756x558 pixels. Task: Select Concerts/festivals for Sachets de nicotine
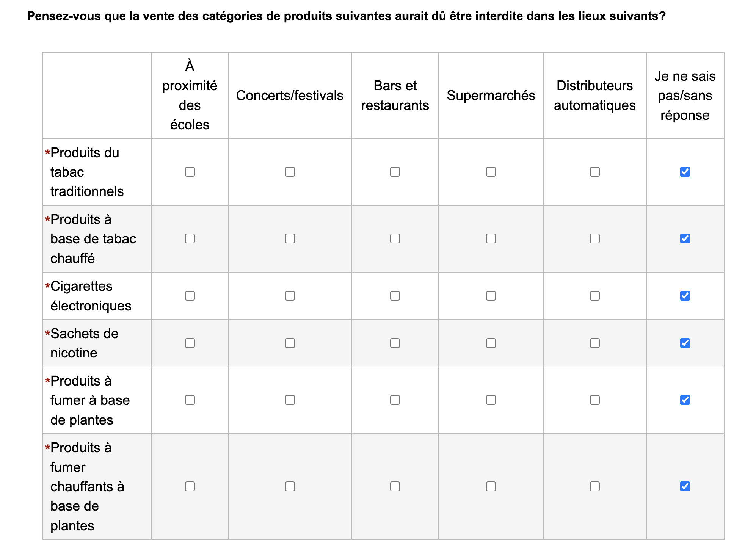tap(290, 343)
